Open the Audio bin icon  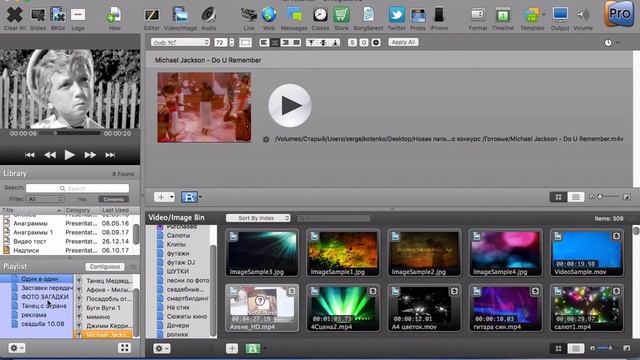(x=209, y=16)
